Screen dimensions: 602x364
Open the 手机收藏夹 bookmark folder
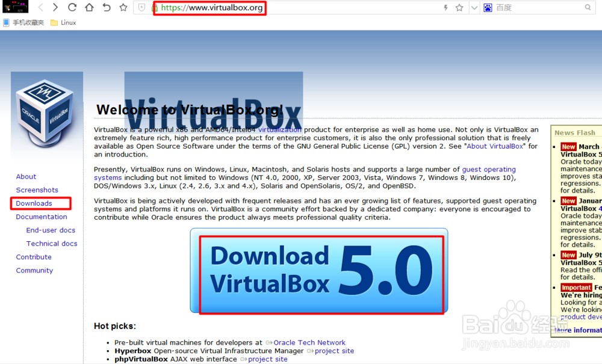click(x=24, y=23)
